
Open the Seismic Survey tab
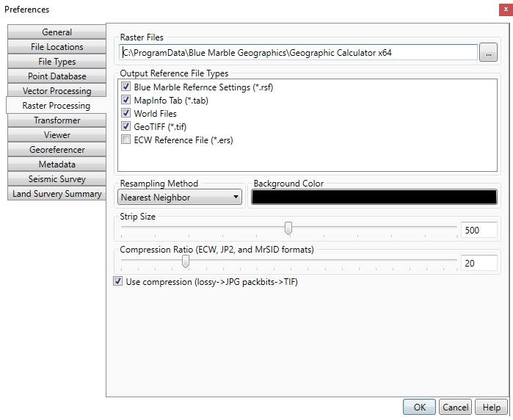[x=57, y=179]
